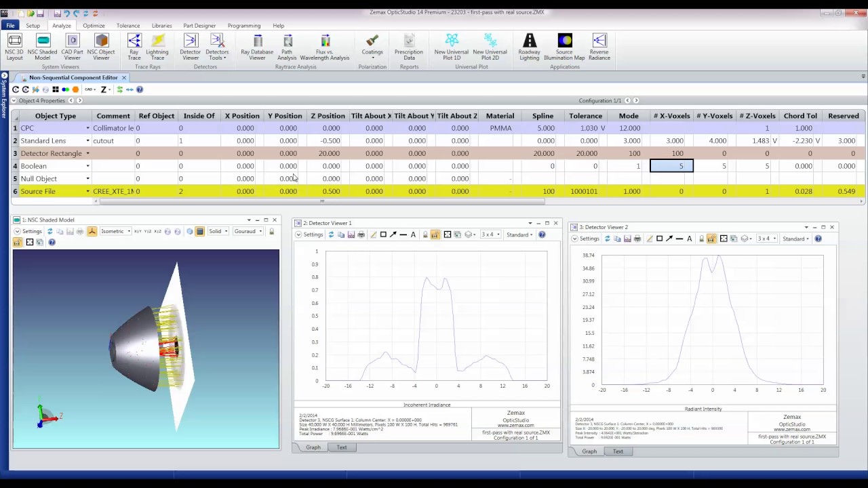
Task: Open Flux vs. Wavelength Analysis
Action: 325,47
